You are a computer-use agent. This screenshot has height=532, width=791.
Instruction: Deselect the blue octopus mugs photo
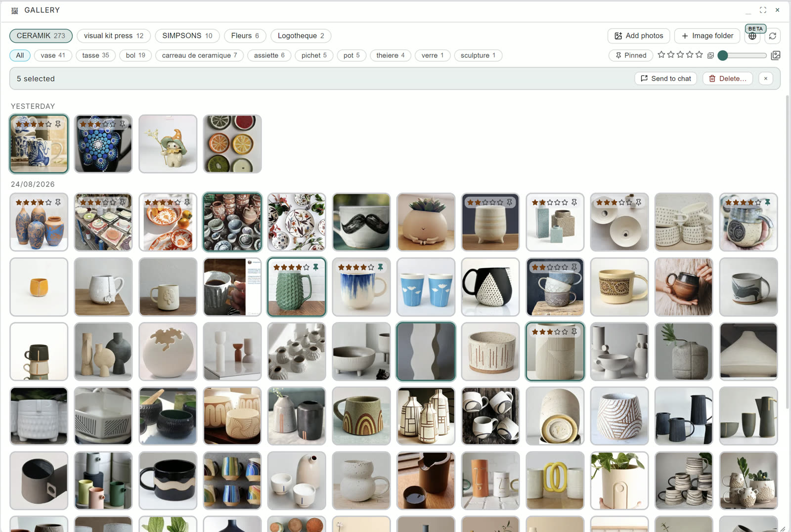pyautogui.click(x=39, y=144)
